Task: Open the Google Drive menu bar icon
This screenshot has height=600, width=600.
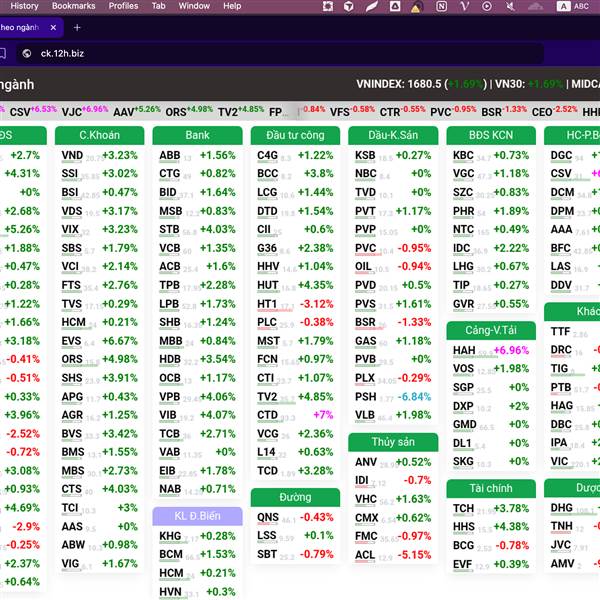Action: (x=395, y=6)
